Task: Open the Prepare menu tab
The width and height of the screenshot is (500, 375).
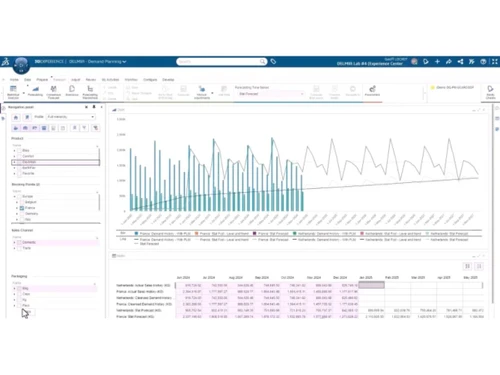Action: coord(42,80)
